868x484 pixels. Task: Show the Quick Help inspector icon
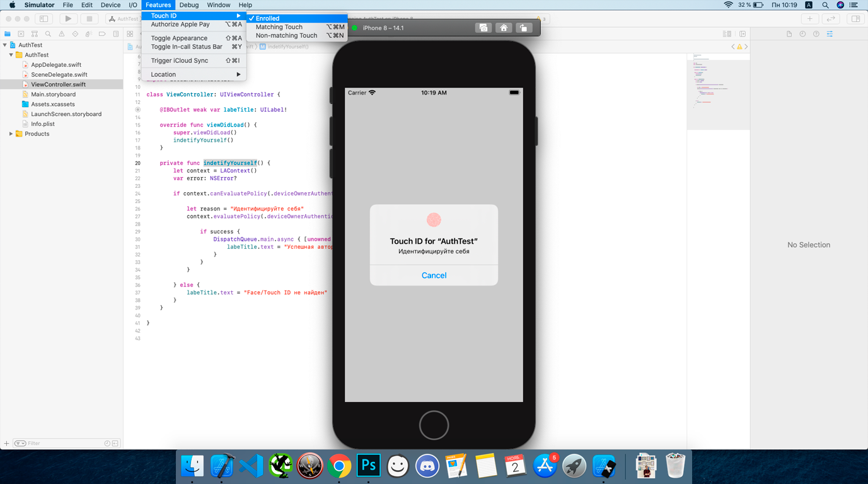(816, 34)
